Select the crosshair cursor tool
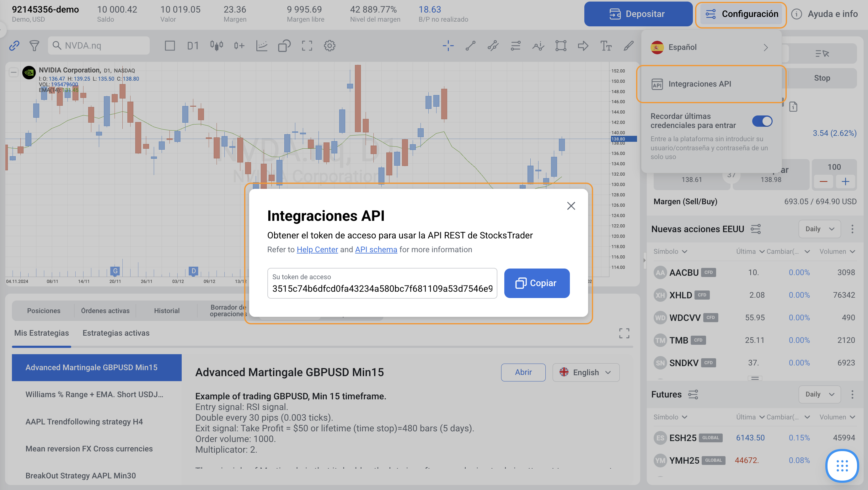The width and height of the screenshot is (868, 490). click(448, 46)
